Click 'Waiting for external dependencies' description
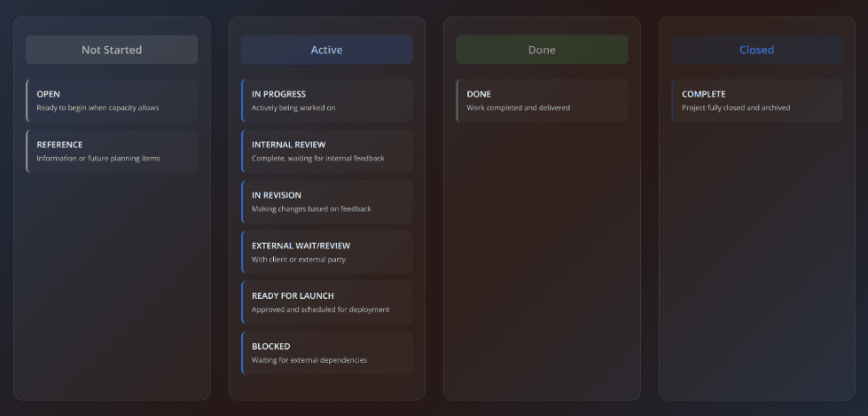Viewport: 868px width, 416px height. click(x=309, y=360)
